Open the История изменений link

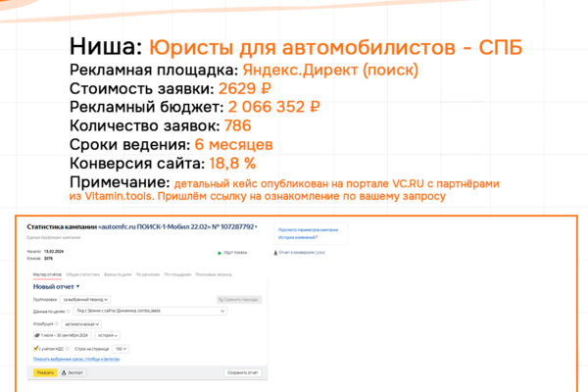coord(297,237)
